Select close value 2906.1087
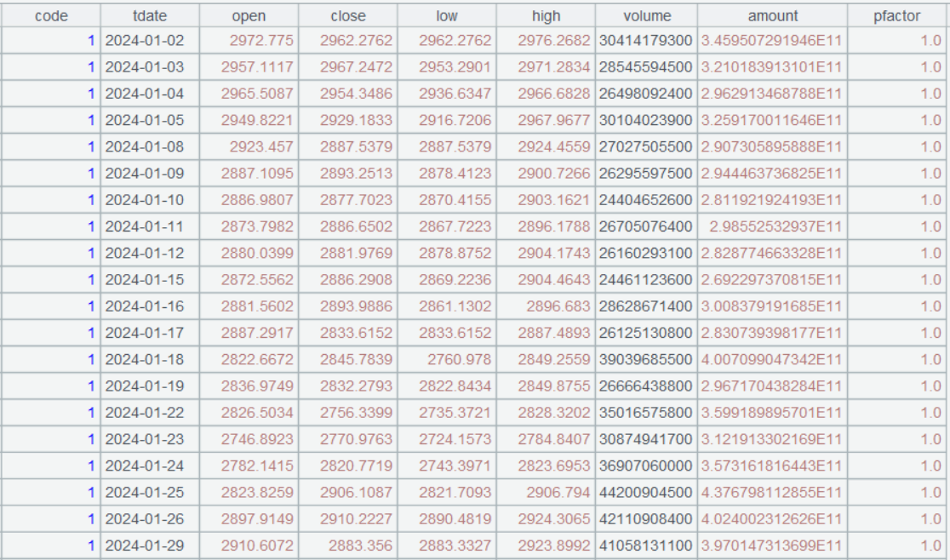 [348, 494]
